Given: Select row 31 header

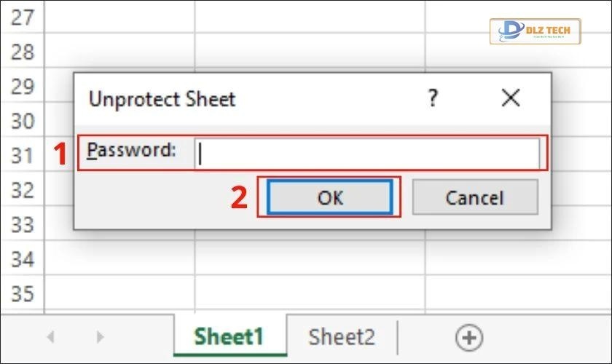Looking at the screenshot, I should [23, 155].
